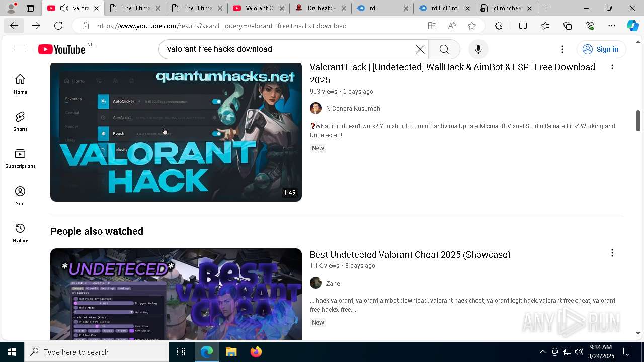View site information lock icon
The image size is (644, 362).
[x=86, y=26]
